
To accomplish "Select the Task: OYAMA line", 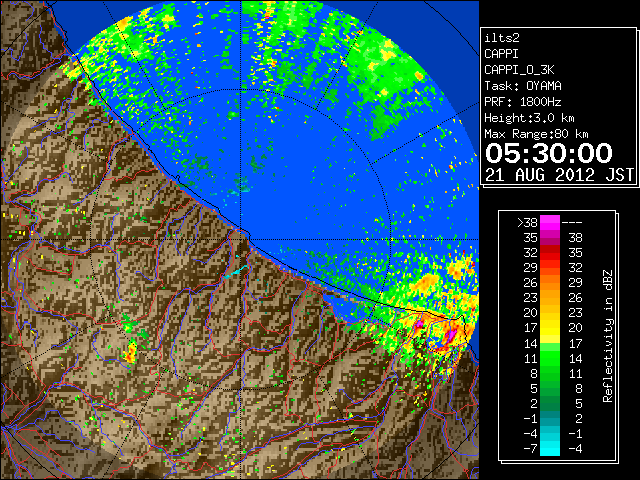I will (x=523, y=86).
